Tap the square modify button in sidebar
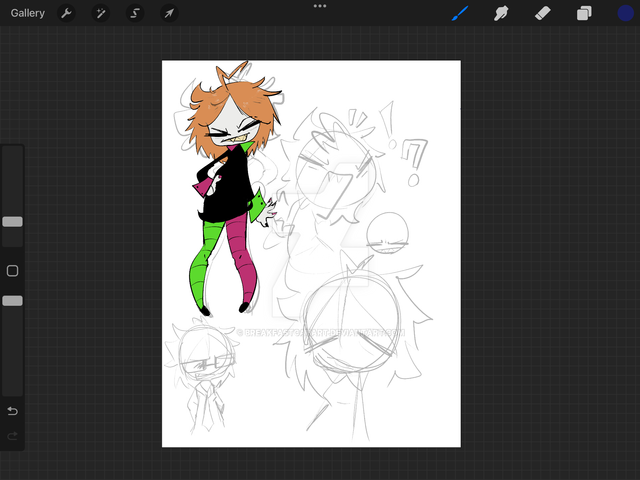 coord(13,271)
